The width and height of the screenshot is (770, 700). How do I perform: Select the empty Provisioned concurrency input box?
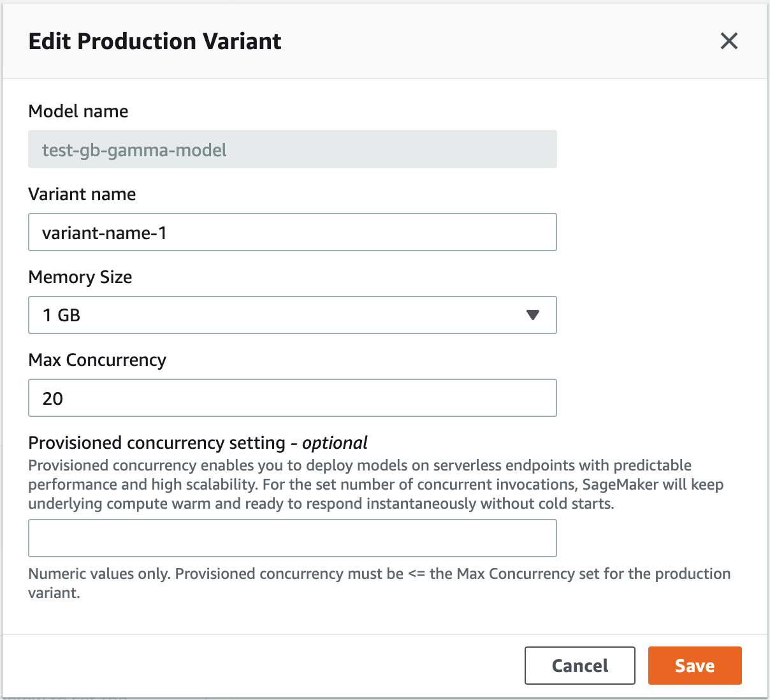point(293,538)
